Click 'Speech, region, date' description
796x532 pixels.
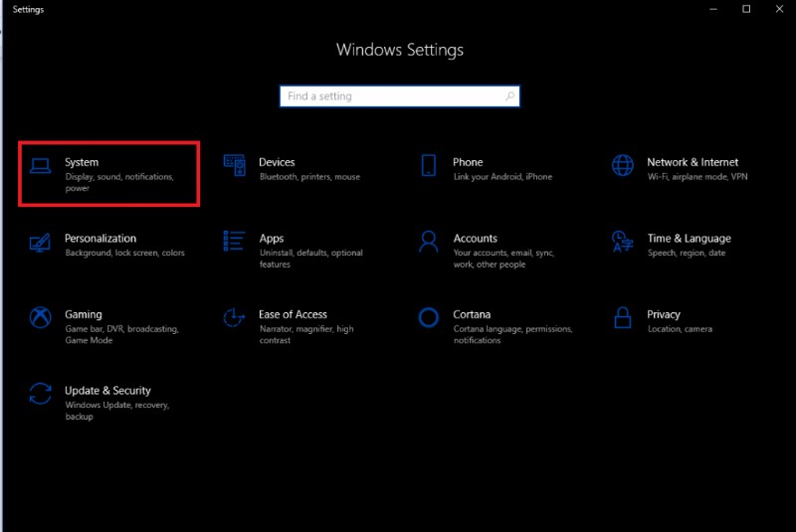(x=687, y=253)
